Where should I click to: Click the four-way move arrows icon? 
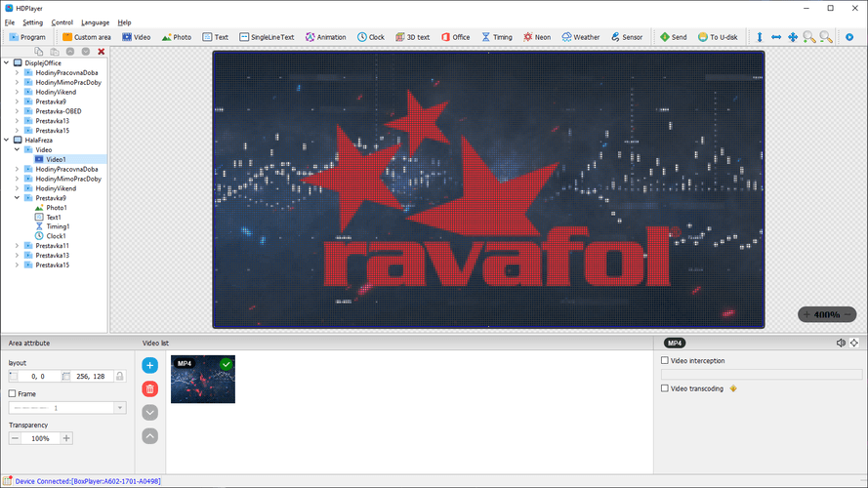[793, 37]
